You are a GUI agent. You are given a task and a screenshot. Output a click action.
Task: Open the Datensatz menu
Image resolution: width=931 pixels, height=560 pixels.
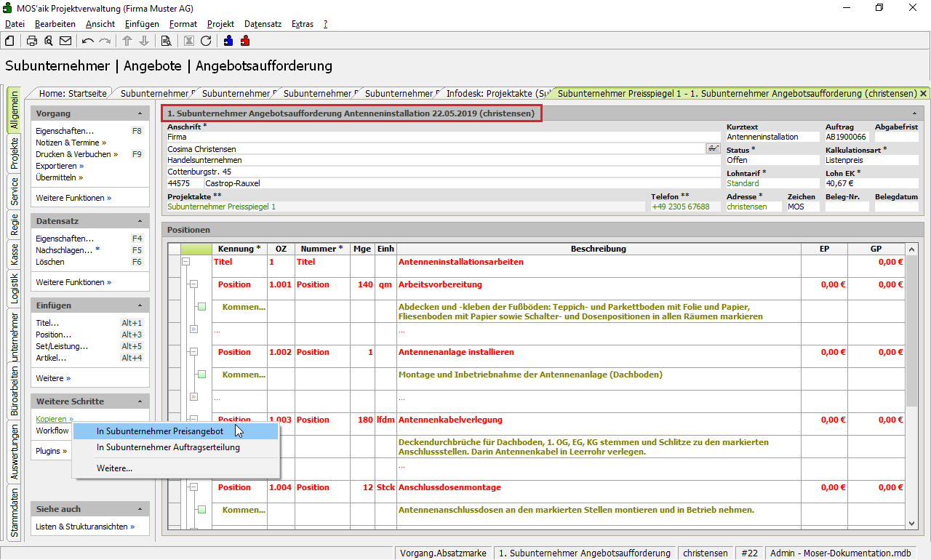coord(263,24)
